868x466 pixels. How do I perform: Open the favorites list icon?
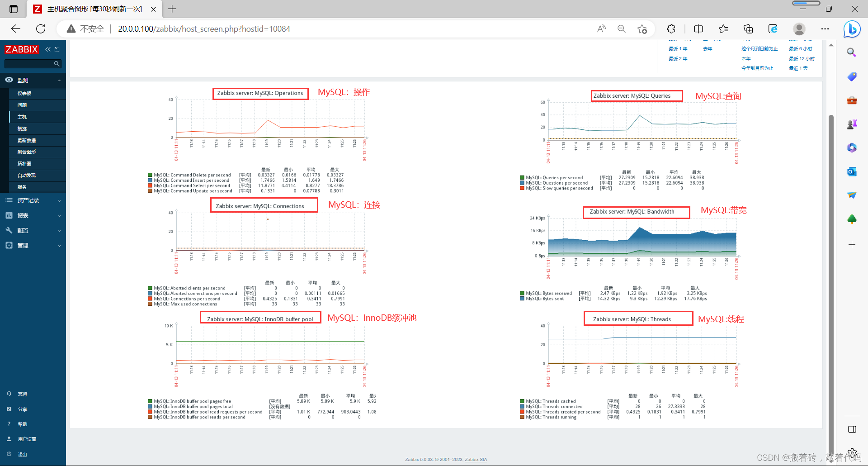723,29
